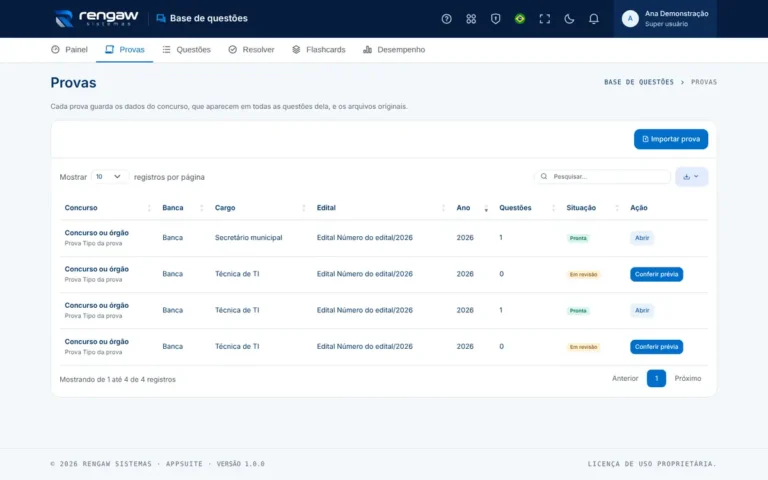Switch to the Flashcards tab
768x480 pixels.
point(318,49)
